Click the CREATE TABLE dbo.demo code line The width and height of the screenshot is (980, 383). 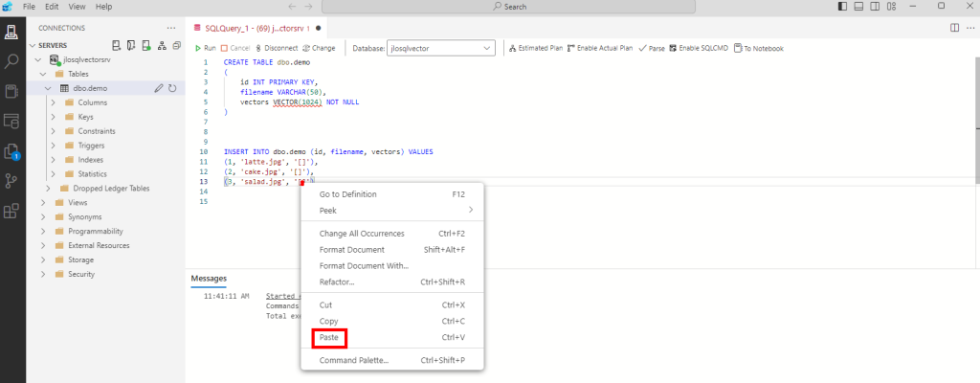[x=267, y=62]
